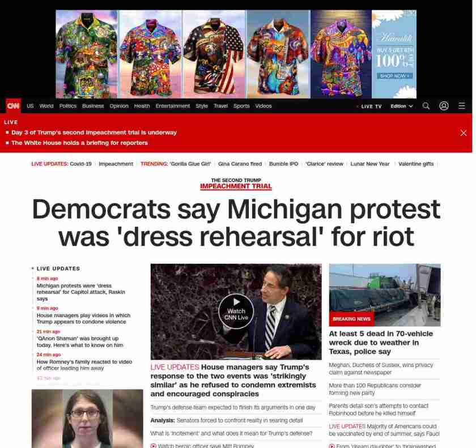
Task: Click the Breaking News badge on wreck photo
Action: (x=351, y=319)
